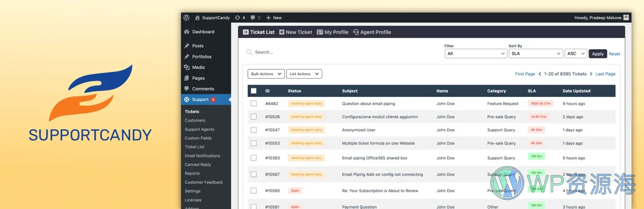
Task: Click the updates refresh icon showing 4
Action: (x=237, y=18)
